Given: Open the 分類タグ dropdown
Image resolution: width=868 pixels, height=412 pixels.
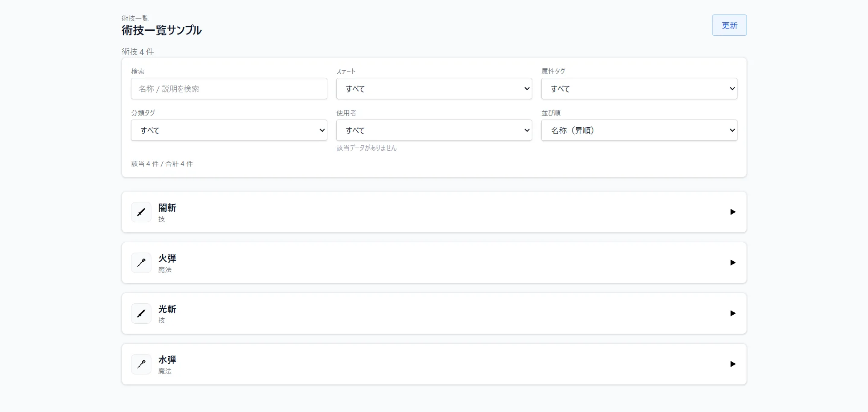Looking at the screenshot, I should point(229,130).
